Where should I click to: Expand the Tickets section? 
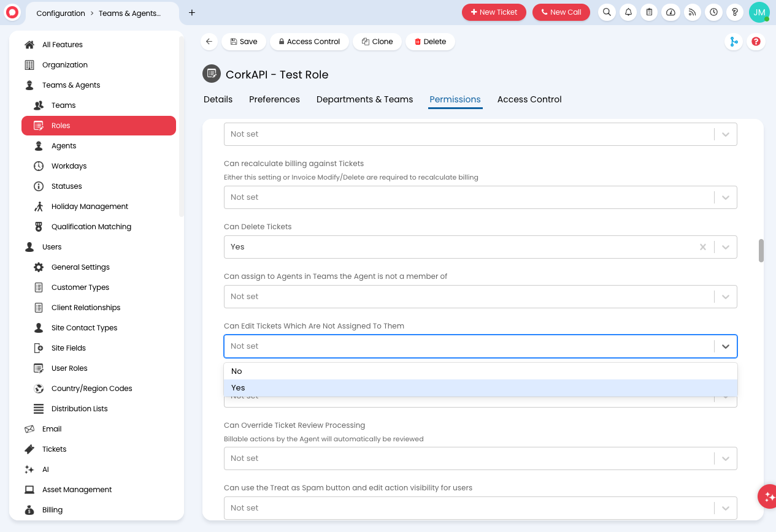54,449
